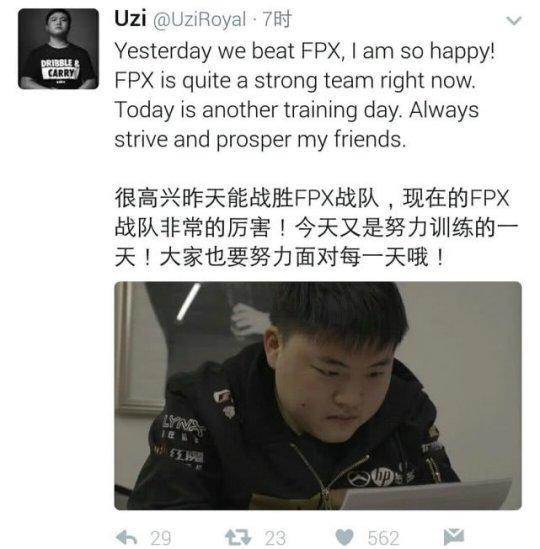Select the line 'Yesterday we beat FPX, I am so happy!'
The height and width of the screenshot is (549, 540).
pyautogui.click(x=305, y=51)
